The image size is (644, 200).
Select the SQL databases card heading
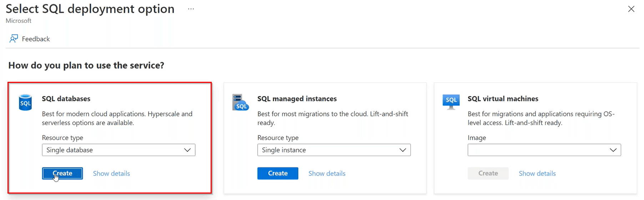pos(66,99)
